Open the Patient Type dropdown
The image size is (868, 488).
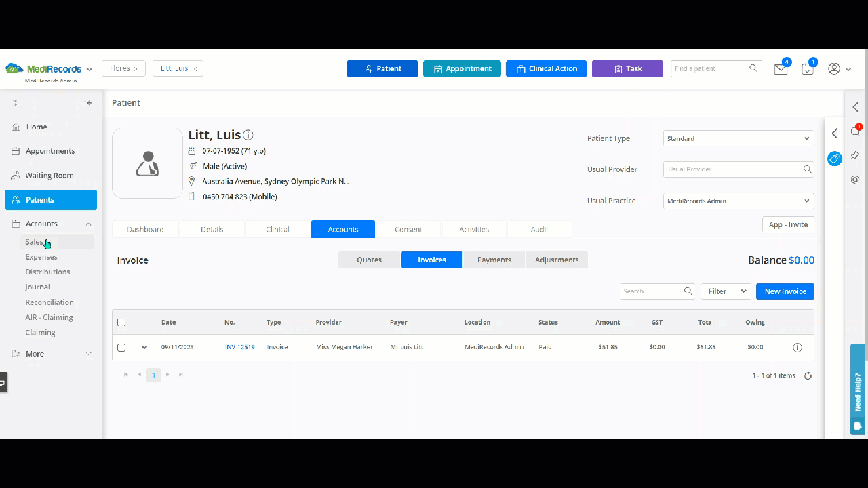click(x=738, y=138)
